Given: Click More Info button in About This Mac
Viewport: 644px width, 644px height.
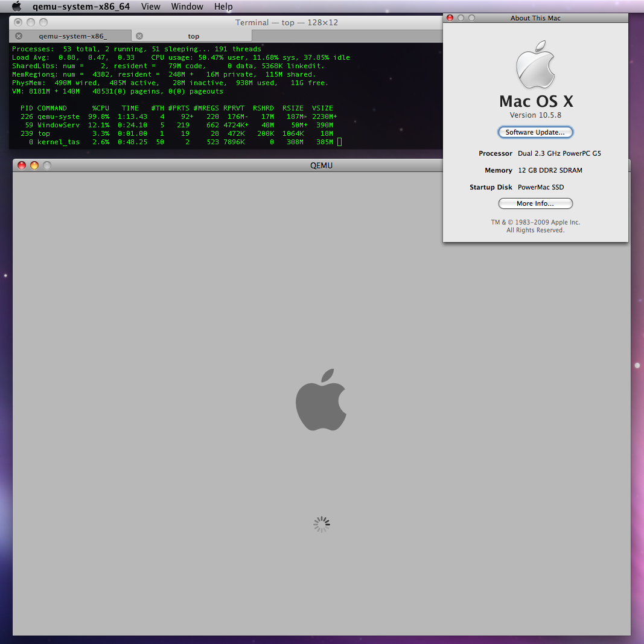Looking at the screenshot, I should tap(535, 204).
